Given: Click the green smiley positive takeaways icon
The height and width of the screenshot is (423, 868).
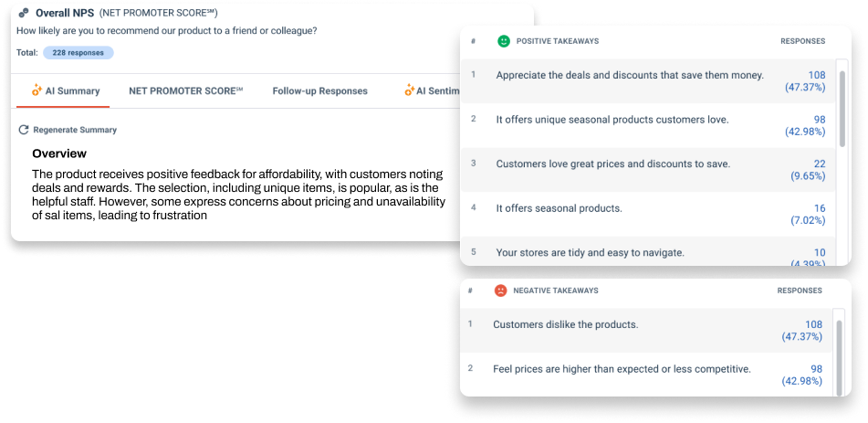Looking at the screenshot, I should [503, 41].
